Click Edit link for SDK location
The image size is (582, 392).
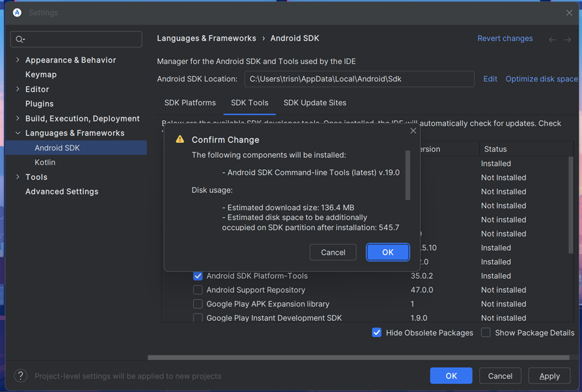click(x=490, y=79)
